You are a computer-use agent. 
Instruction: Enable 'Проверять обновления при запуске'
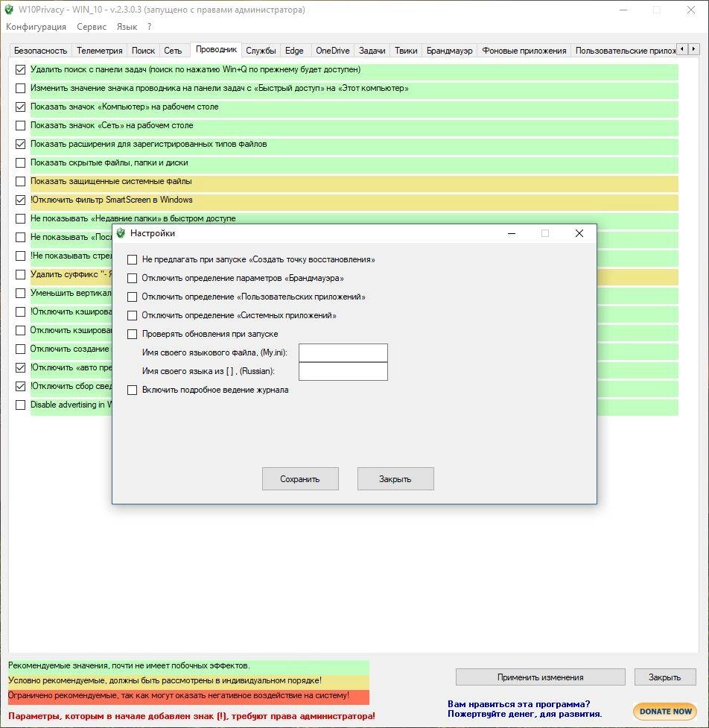[133, 334]
